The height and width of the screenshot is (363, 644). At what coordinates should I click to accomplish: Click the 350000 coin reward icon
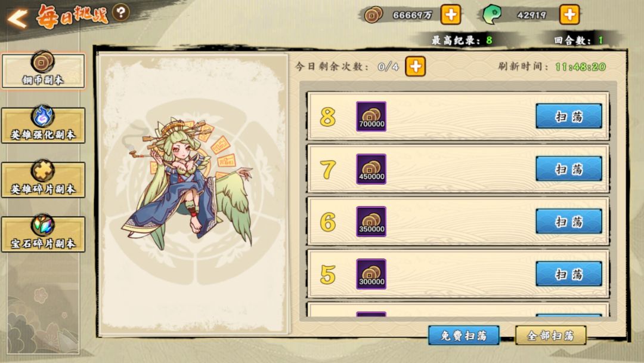click(371, 222)
